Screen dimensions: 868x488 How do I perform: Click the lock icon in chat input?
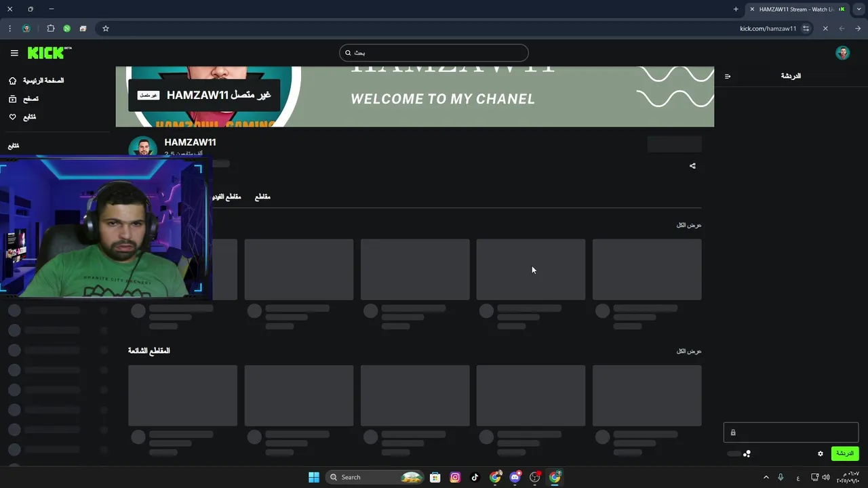coord(732,432)
